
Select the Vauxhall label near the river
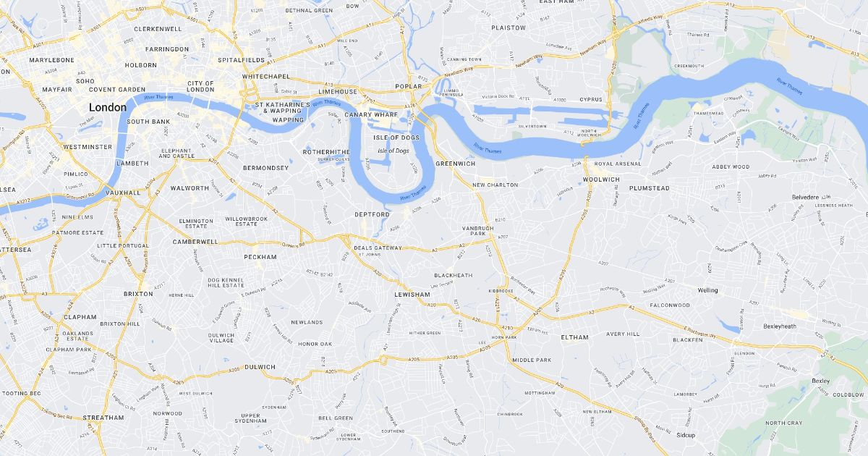pyautogui.click(x=122, y=193)
